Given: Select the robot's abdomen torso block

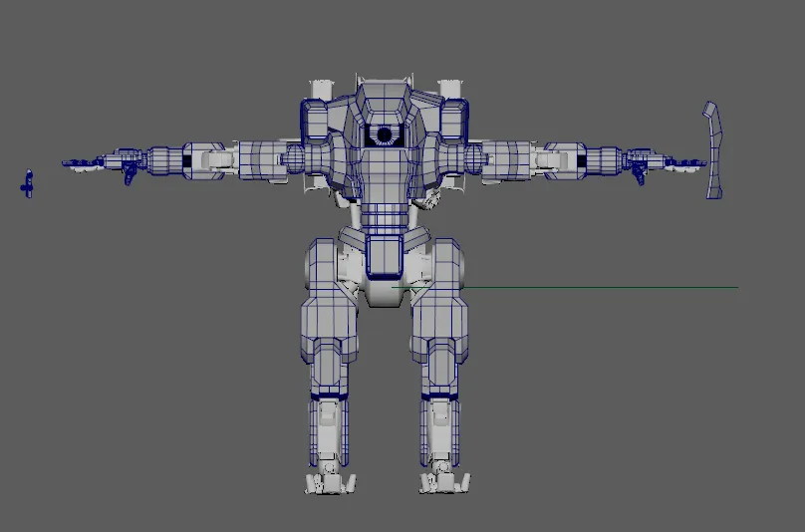Looking at the screenshot, I should [384, 204].
